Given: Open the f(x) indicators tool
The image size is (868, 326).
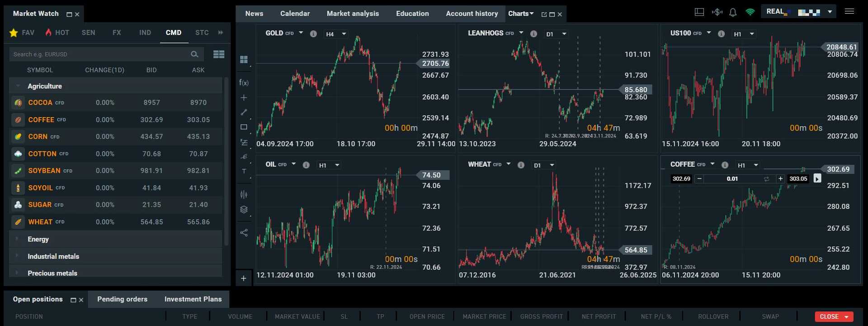Looking at the screenshot, I should pyautogui.click(x=244, y=82).
